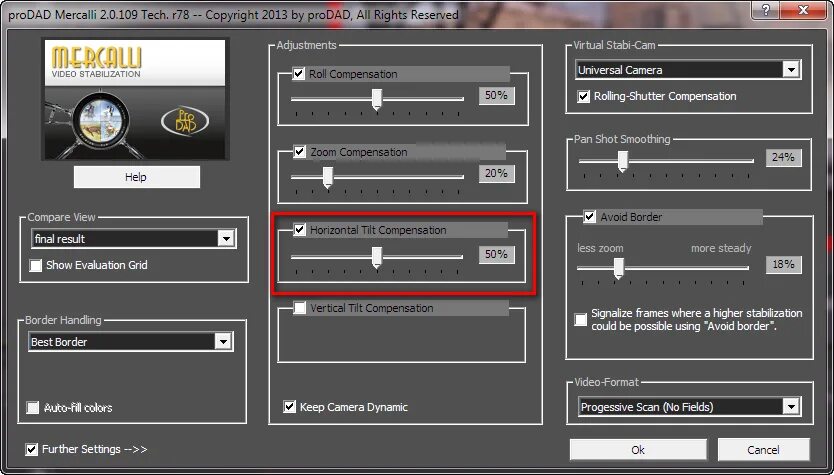
Task: Enable Show Evaluation Grid checkbox
Action: click(x=36, y=265)
